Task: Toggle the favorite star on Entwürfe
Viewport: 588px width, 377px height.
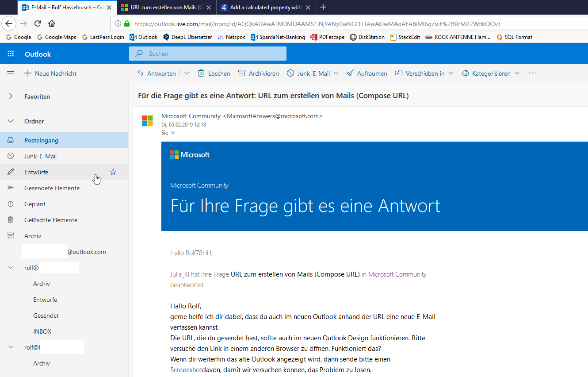Action: (113, 172)
